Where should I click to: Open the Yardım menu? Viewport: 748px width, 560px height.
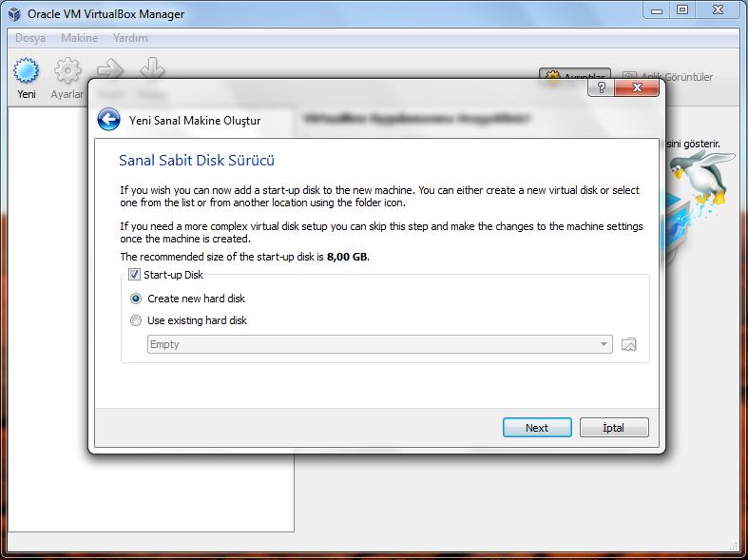pos(130,38)
